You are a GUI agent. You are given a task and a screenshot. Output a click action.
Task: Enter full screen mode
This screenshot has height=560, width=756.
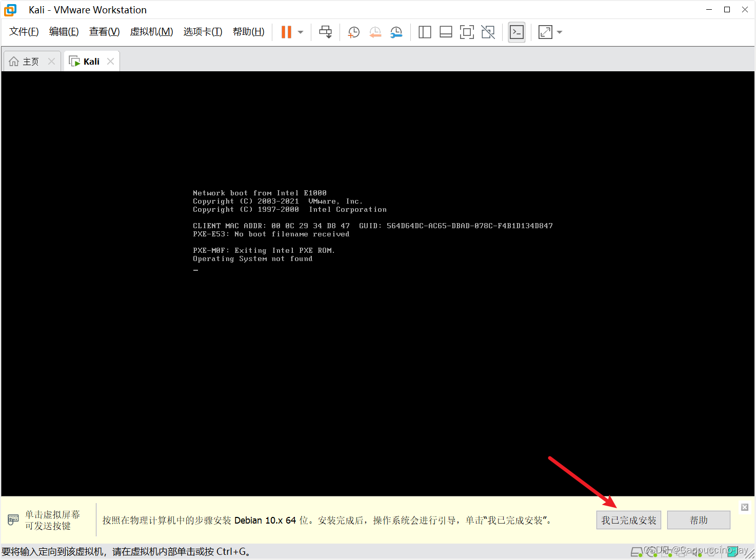(467, 32)
